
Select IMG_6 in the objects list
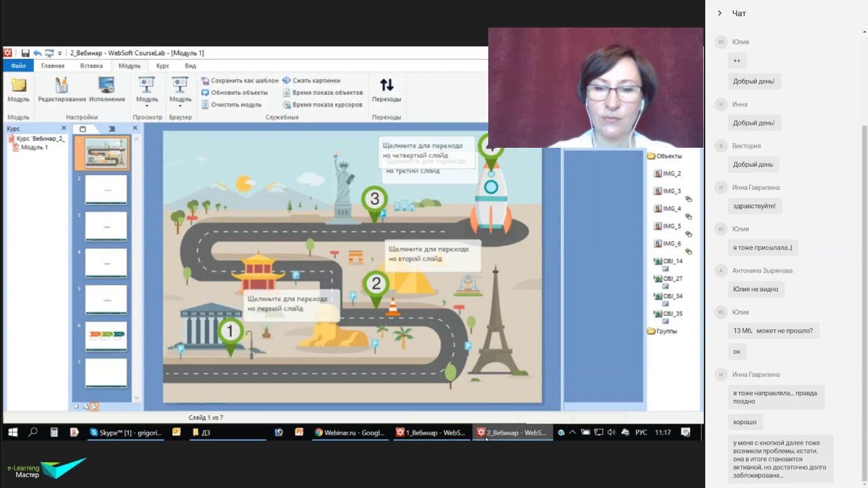click(x=667, y=243)
